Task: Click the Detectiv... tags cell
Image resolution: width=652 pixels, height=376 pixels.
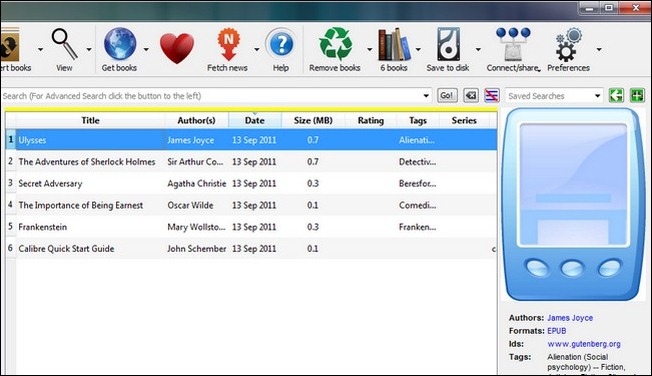Action: tap(417, 162)
